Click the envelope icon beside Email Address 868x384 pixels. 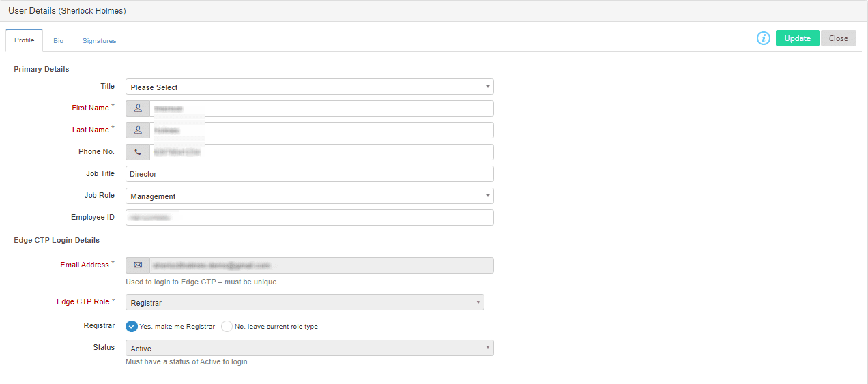[x=138, y=265]
